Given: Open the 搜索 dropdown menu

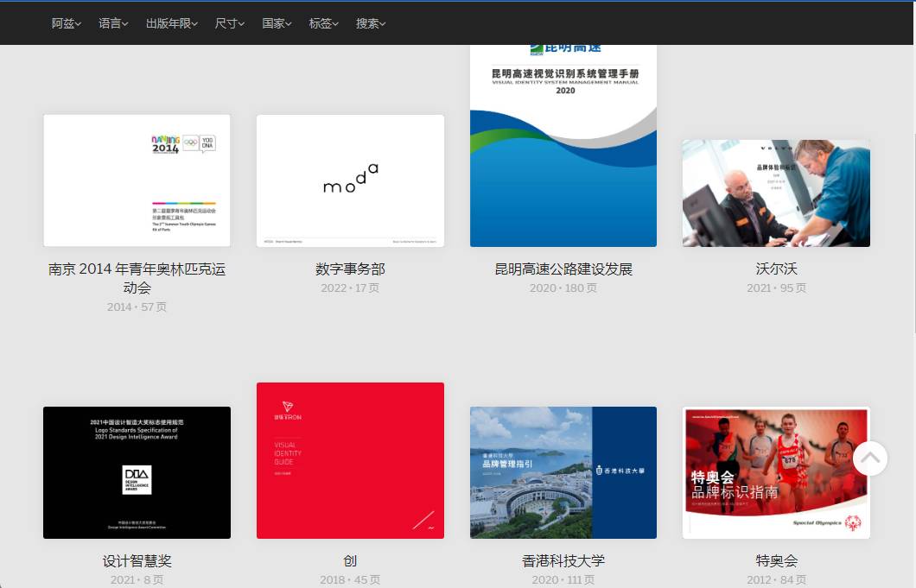Looking at the screenshot, I should point(371,23).
